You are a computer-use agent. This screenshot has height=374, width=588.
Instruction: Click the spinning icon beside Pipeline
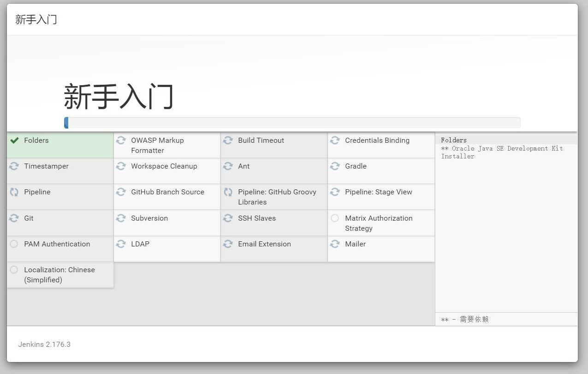pos(14,192)
